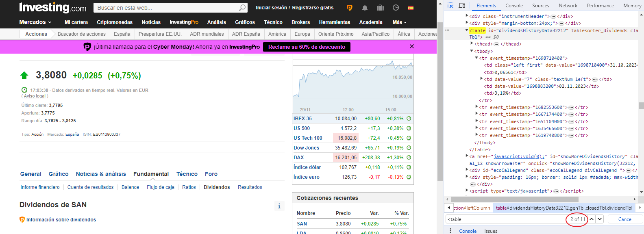Image resolution: width=644 pixels, height=234 pixels.
Task: Click the US 500 row clock icon
Action: click(x=409, y=128)
